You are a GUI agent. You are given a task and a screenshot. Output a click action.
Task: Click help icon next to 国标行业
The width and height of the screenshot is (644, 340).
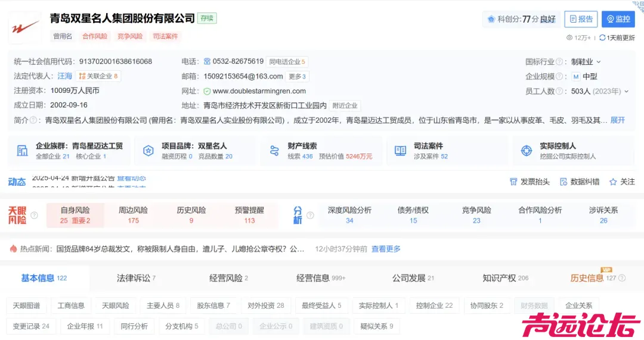[559, 62]
